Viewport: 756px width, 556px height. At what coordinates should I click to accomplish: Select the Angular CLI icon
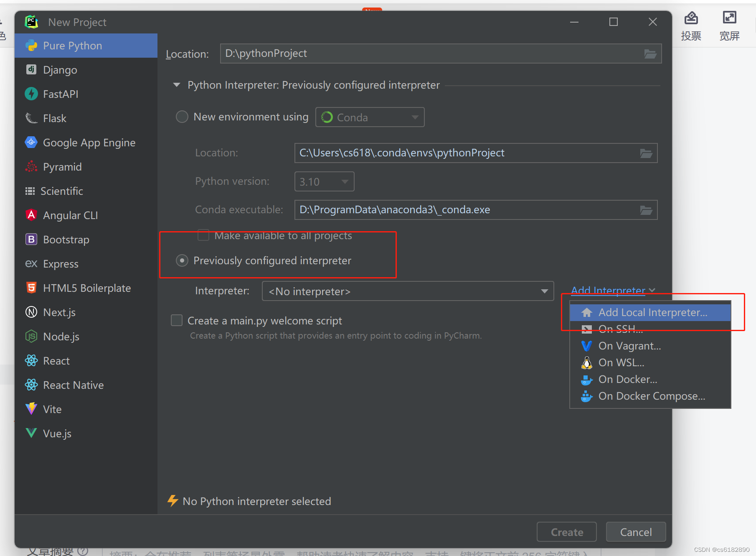pos(31,215)
